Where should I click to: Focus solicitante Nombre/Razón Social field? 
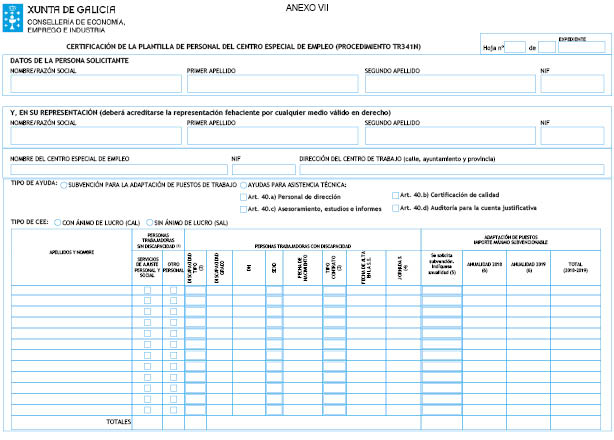(x=94, y=84)
